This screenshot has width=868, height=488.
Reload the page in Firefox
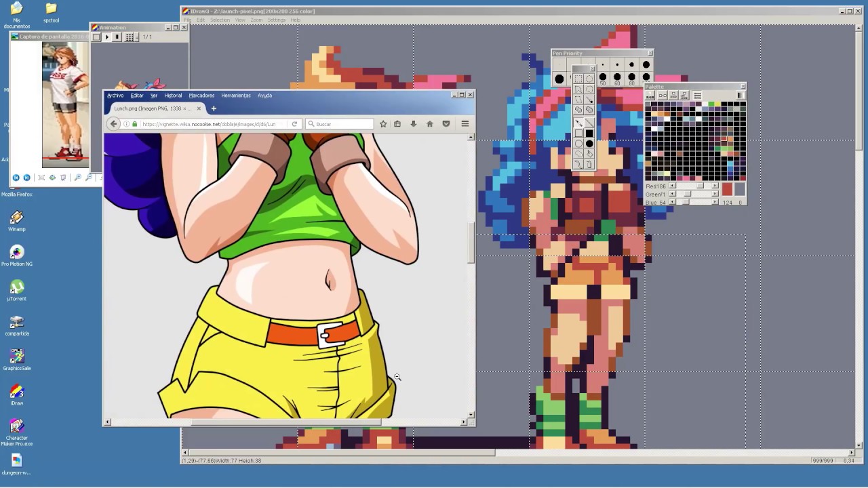(x=294, y=124)
